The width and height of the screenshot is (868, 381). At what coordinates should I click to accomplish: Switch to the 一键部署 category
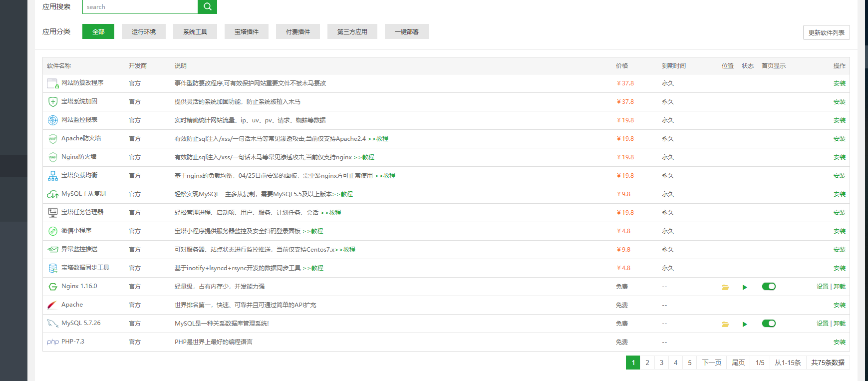(x=407, y=31)
